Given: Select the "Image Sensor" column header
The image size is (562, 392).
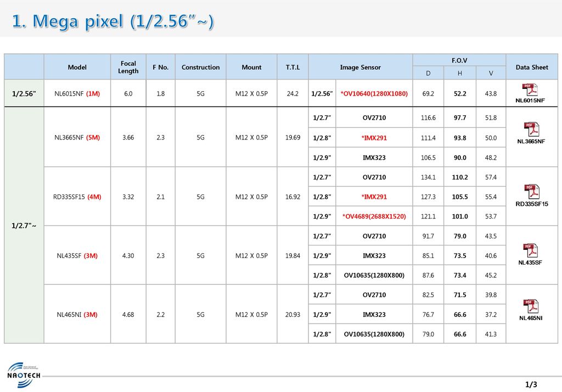Looking at the screenshot, I should click(x=361, y=67).
